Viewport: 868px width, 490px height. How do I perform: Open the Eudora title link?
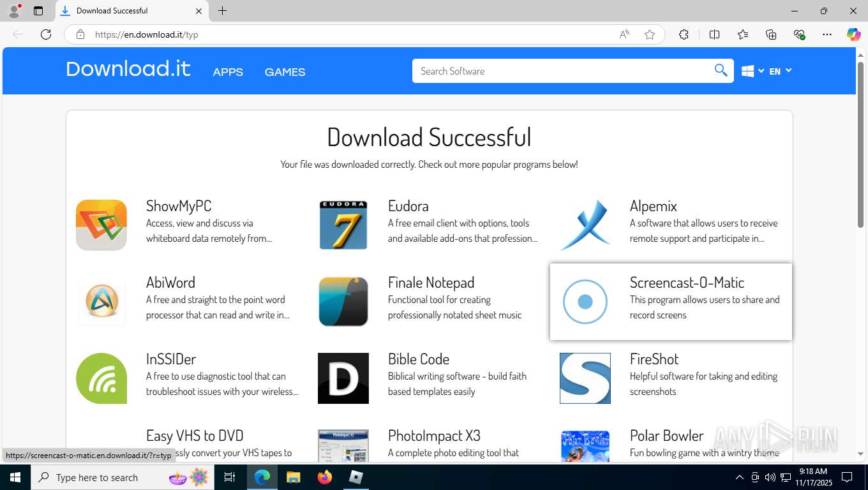click(x=408, y=205)
